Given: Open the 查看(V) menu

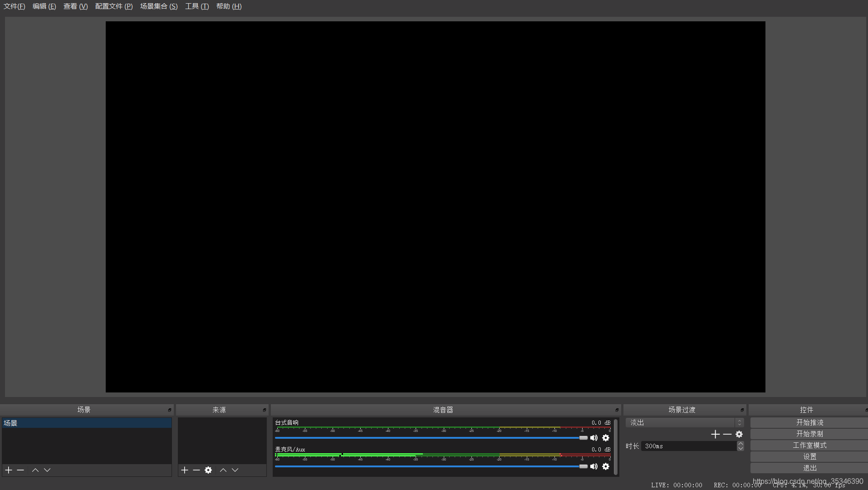Looking at the screenshot, I should [76, 6].
